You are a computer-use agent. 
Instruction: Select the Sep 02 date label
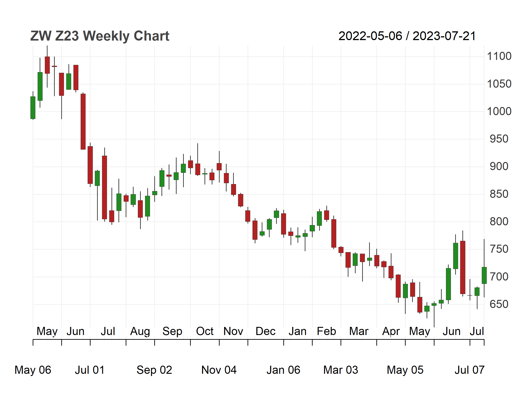click(x=155, y=370)
